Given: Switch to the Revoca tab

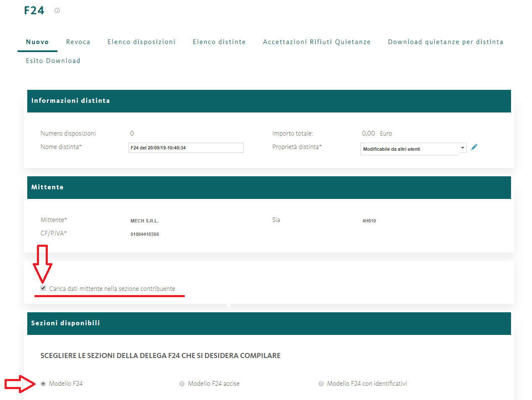Looking at the screenshot, I should click(78, 42).
